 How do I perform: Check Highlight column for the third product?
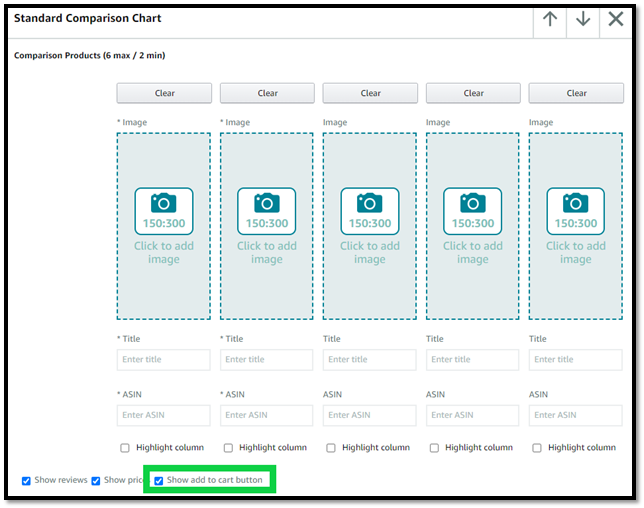(x=331, y=448)
